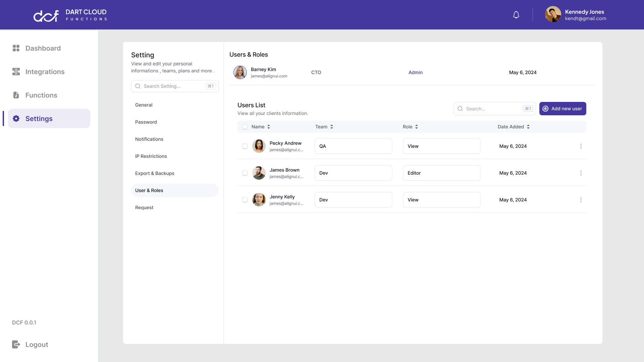Check the select-all checkbox in table header

coord(245,127)
